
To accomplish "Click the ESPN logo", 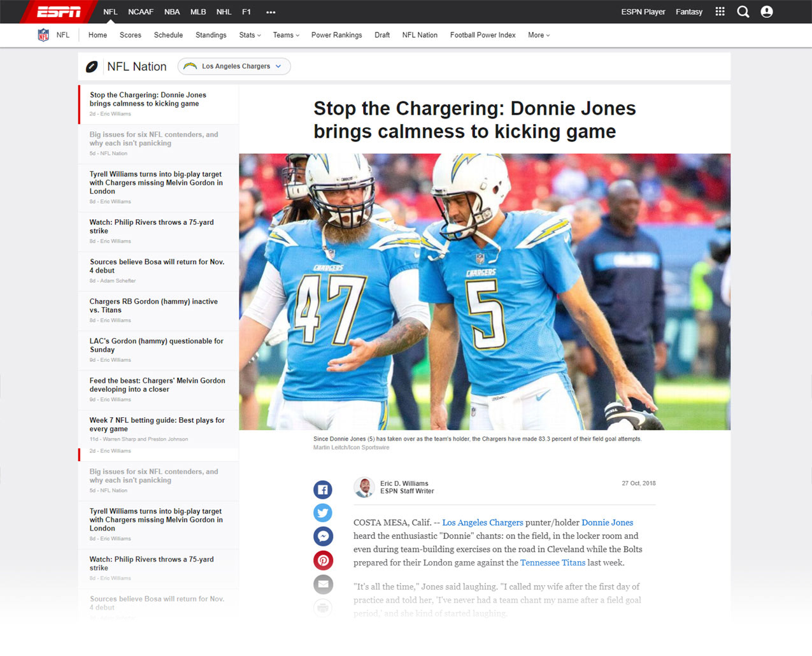I will (x=59, y=11).
